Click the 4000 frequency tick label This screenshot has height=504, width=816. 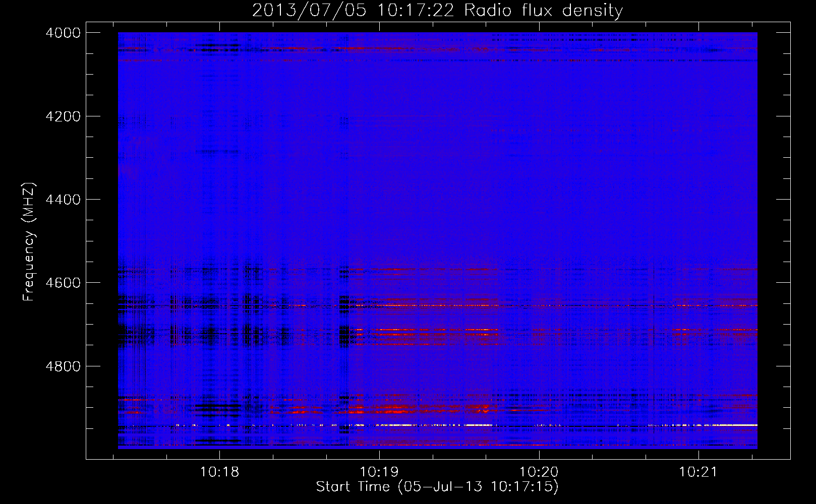coord(63,33)
